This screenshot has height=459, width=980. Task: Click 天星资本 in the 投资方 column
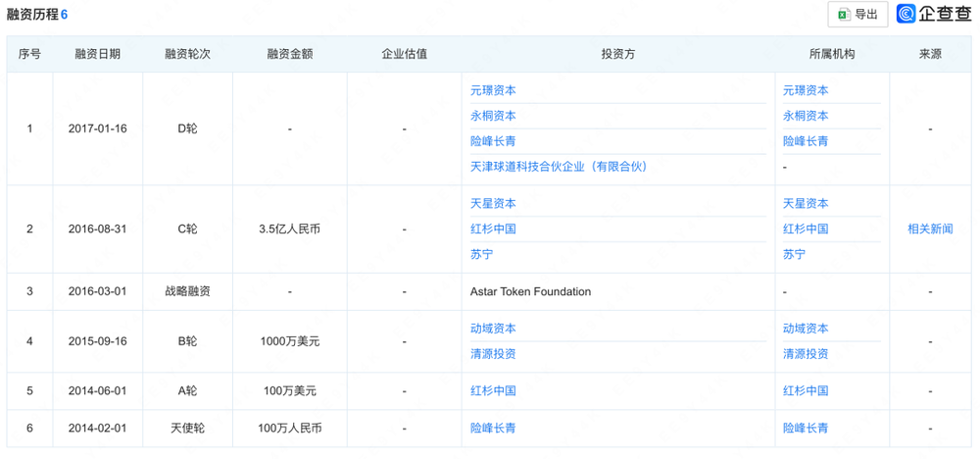pyautogui.click(x=493, y=204)
